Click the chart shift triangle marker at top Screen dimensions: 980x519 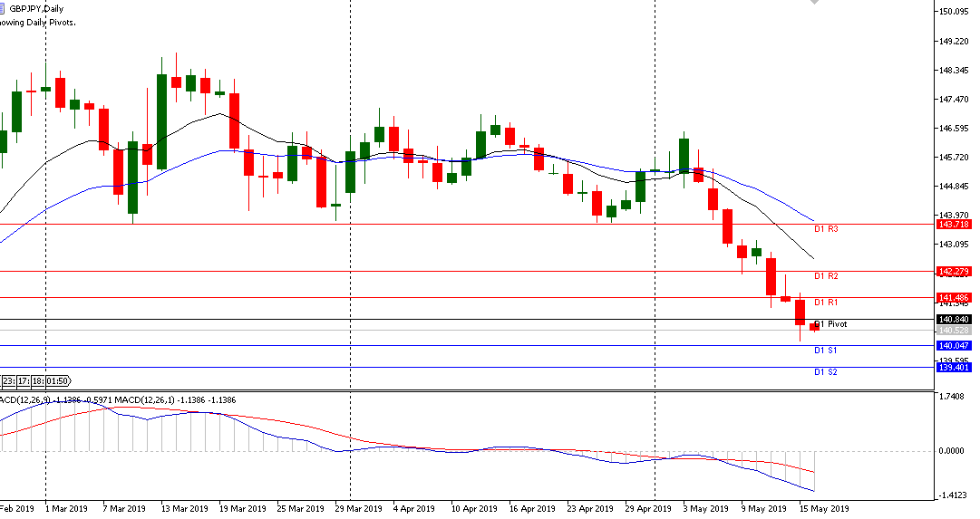pyautogui.click(x=813, y=3)
